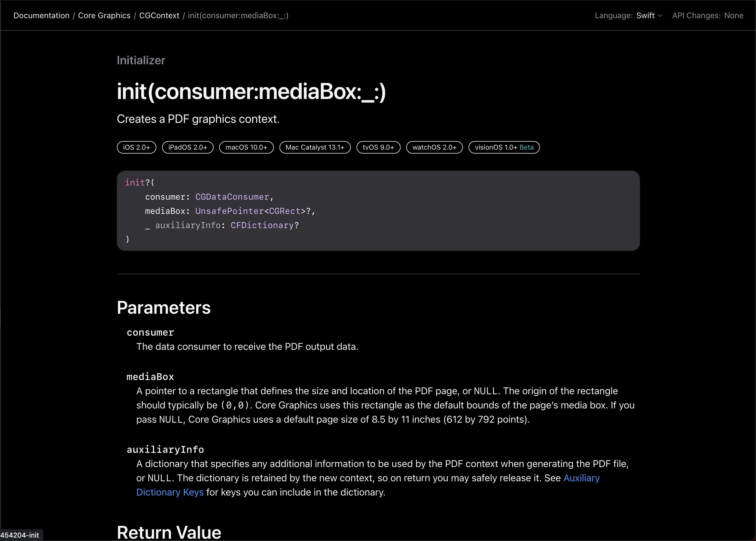Click 'Creates a PDF graphics context.' summary
Screen dimensions: 756x541
pos(198,119)
